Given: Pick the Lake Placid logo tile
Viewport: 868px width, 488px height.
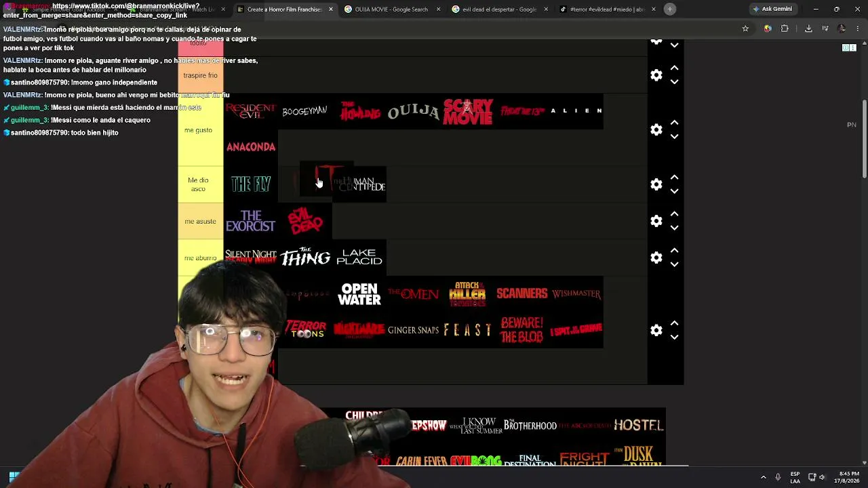Looking at the screenshot, I should 359,258.
